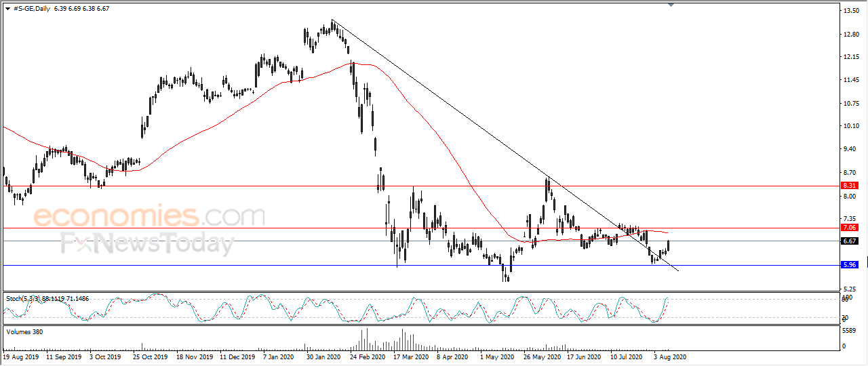Click the 10 Jul 2020 date label

[x=627, y=356]
